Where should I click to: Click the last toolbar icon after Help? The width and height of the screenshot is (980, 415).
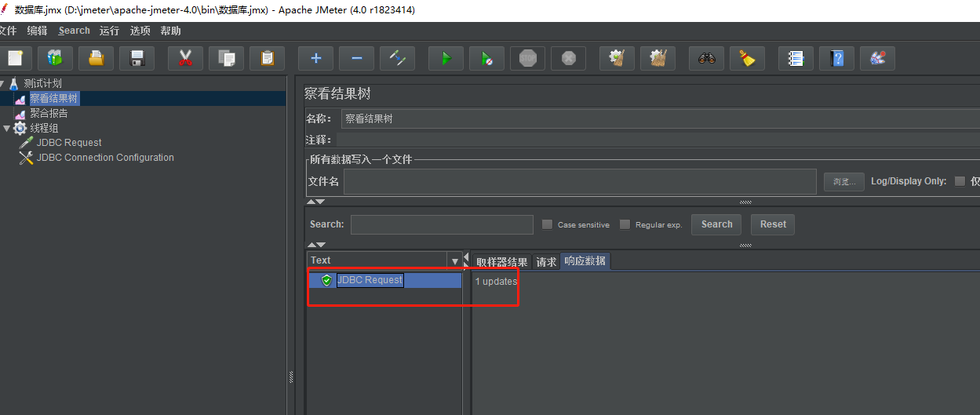coord(877,58)
